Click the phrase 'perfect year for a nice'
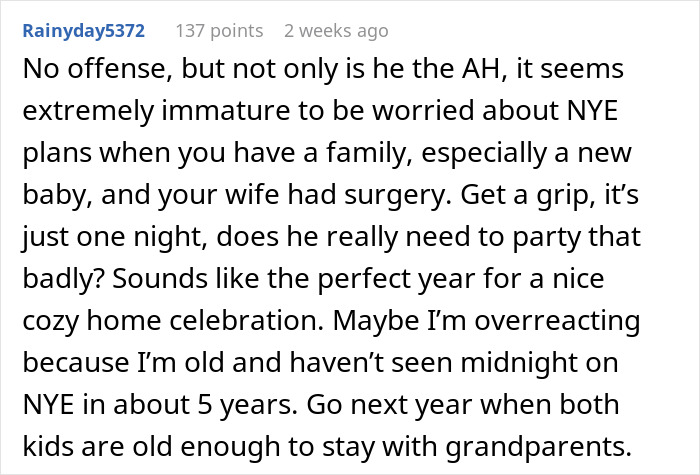The height and width of the screenshot is (475, 700). (461, 279)
